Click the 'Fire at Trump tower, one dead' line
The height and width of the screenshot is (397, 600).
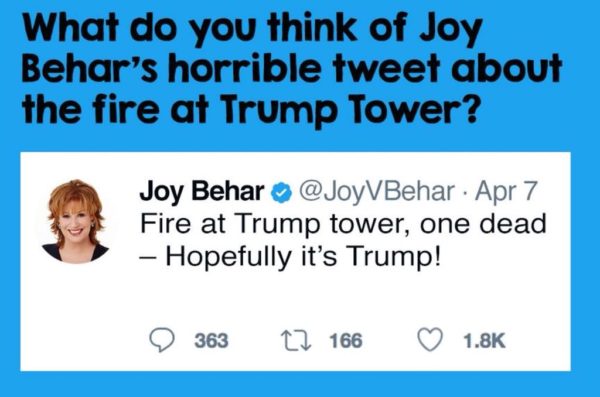point(343,224)
